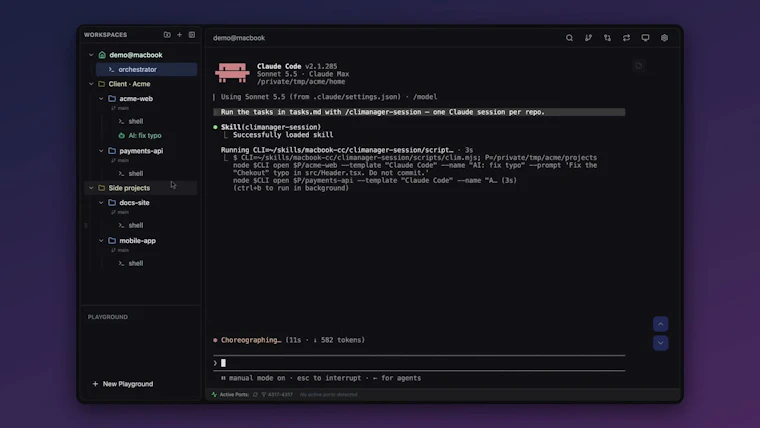Collapse the acme-web folder chevron
This screenshot has width=760, height=428.
pos(101,98)
